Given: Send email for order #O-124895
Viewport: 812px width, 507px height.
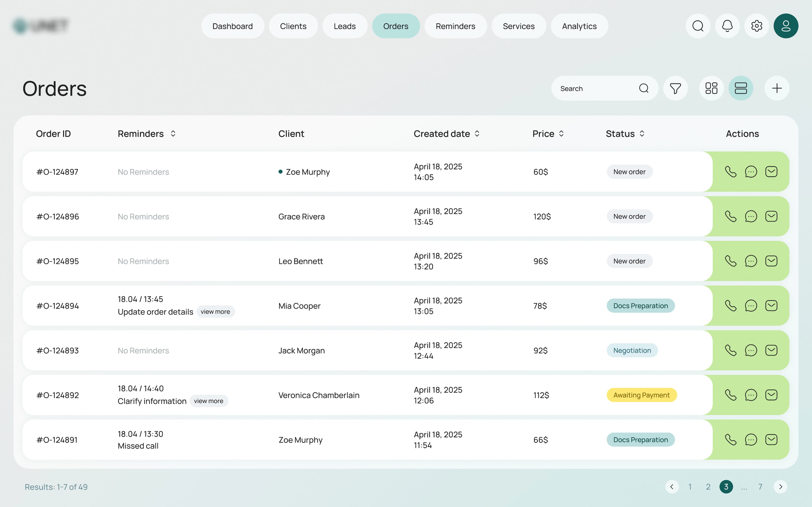Looking at the screenshot, I should click(771, 261).
